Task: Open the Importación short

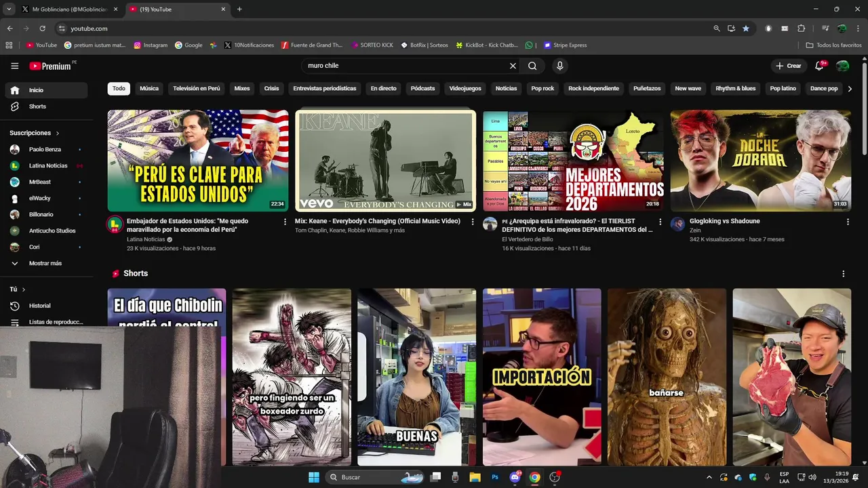Action: coord(542,377)
